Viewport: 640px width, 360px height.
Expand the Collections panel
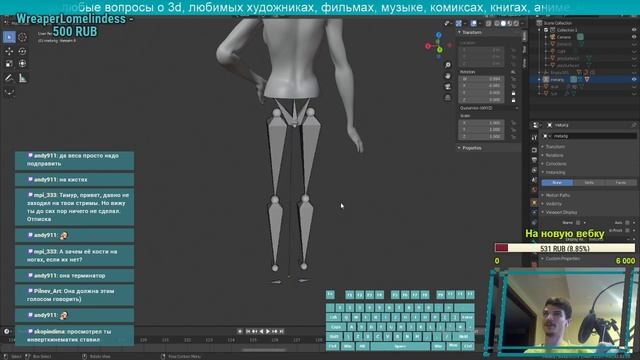pos(556,164)
